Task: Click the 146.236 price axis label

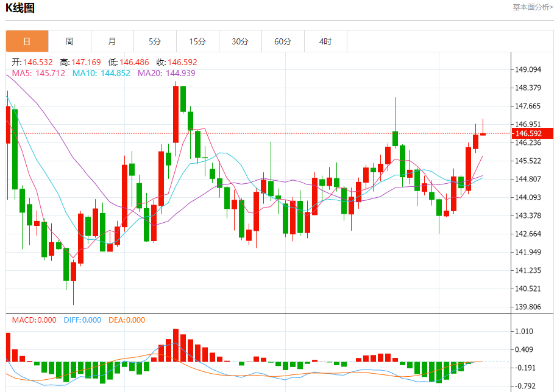Action: [x=528, y=142]
